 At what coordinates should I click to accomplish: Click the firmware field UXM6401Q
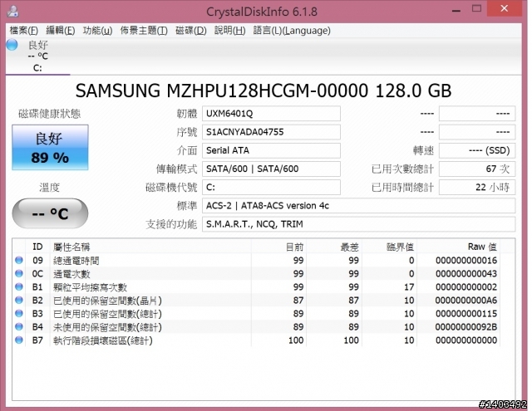(x=271, y=114)
